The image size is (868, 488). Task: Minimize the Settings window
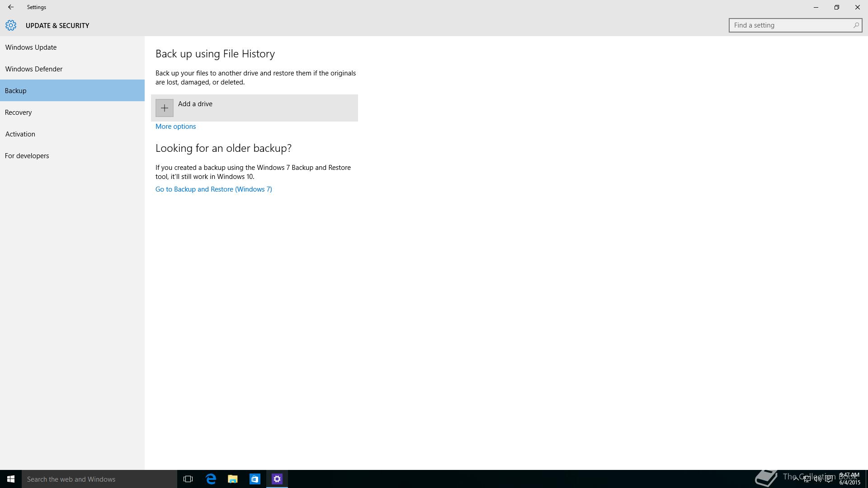point(816,7)
